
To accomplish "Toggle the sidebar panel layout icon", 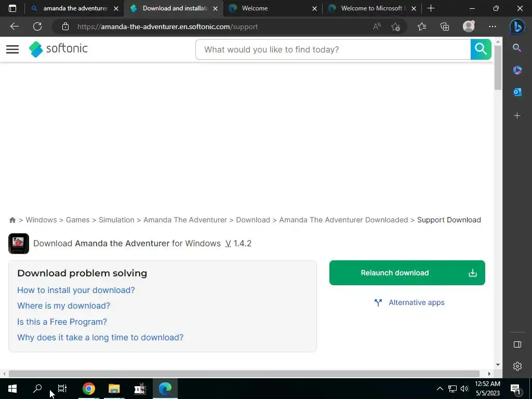I will pyautogui.click(x=517, y=344).
